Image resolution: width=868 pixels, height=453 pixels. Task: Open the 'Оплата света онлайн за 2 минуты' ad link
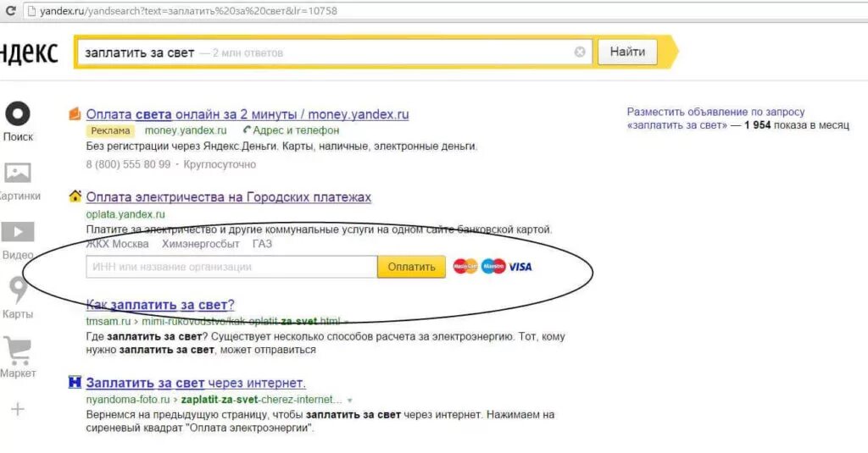click(248, 114)
